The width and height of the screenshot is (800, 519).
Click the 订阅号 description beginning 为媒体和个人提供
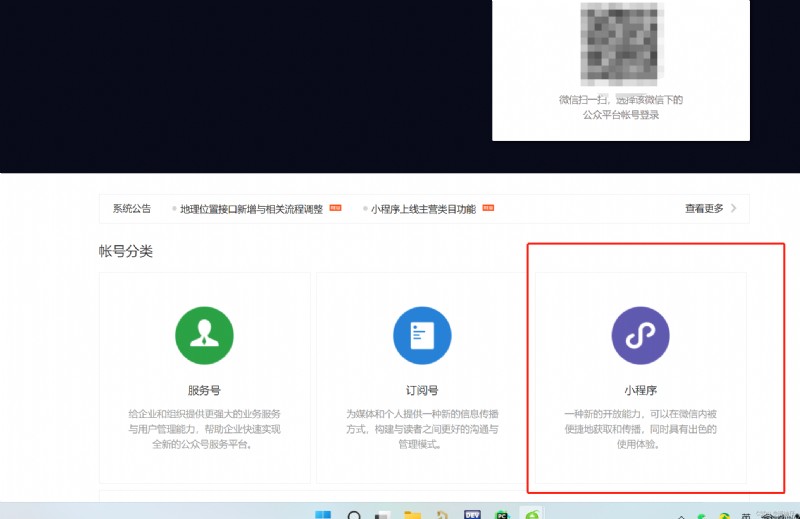coord(422,429)
